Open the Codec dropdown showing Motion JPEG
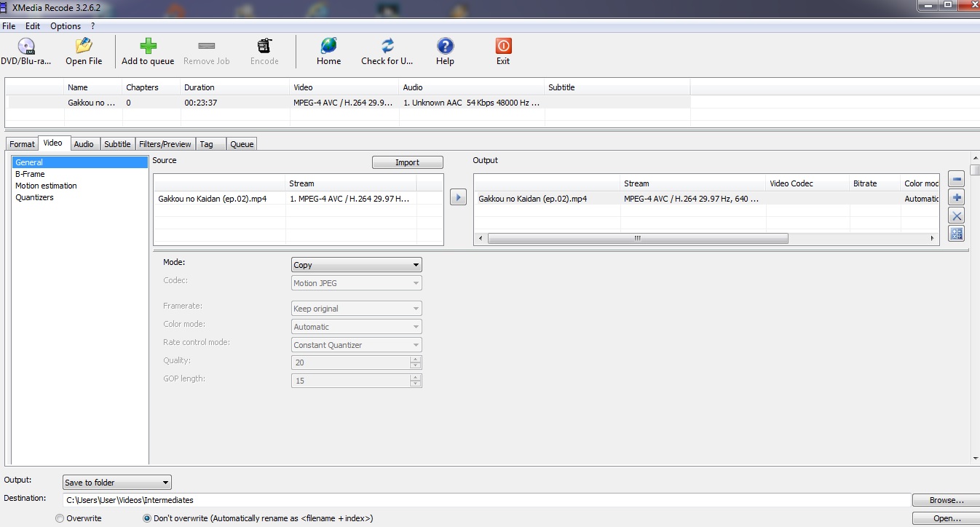The width and height of the screenshot is (980, 527). [356, 283]
